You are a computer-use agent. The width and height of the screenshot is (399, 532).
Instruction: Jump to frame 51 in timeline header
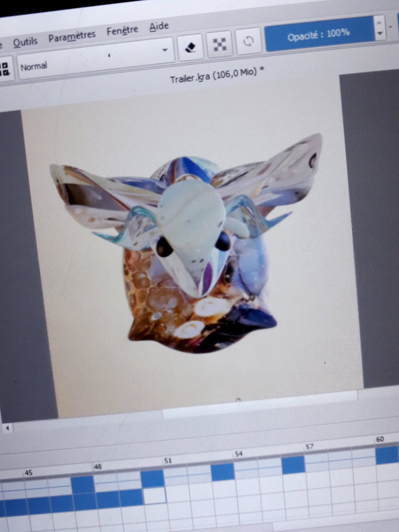point(168,461)
